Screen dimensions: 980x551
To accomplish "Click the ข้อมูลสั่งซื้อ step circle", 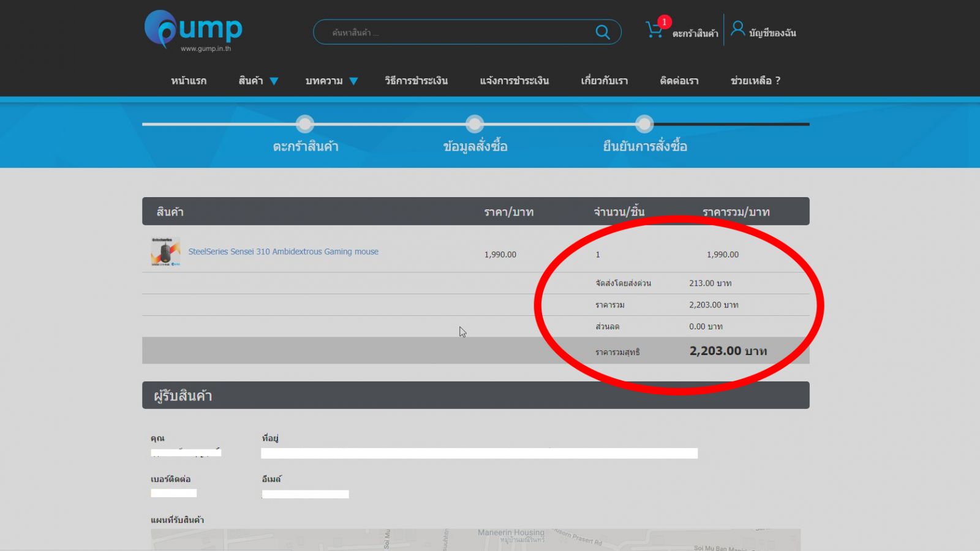I will point(475,124).
